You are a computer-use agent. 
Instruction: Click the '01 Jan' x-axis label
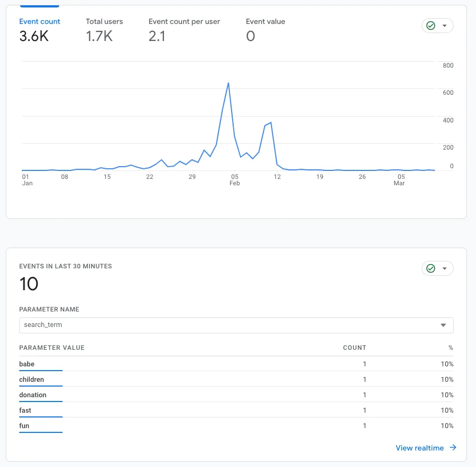pyautogui.click(x=27, y=180)
